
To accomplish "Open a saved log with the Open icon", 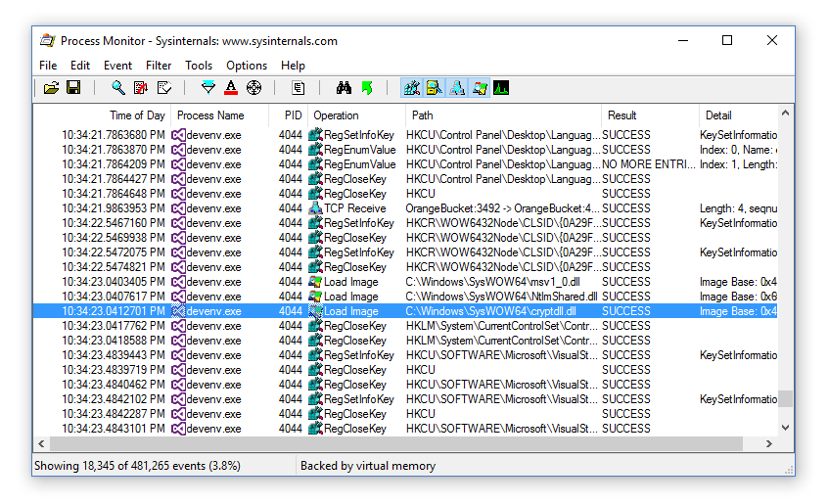I will [52, 88].
